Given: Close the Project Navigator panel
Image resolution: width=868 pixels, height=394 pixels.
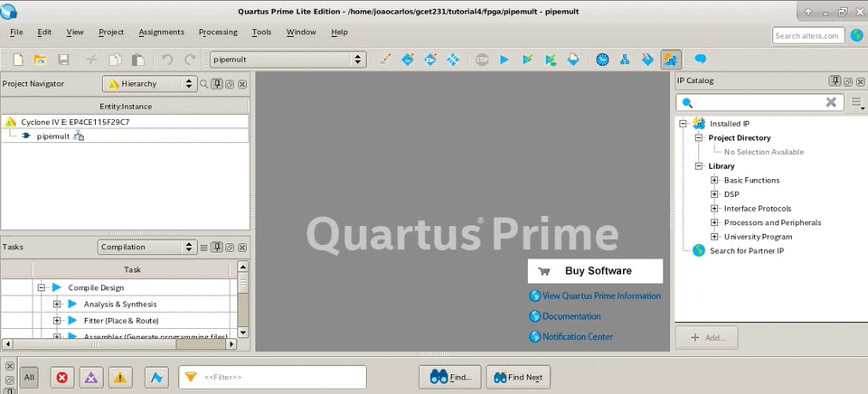Looking at the screenshot, I should (x=242, y=84).
